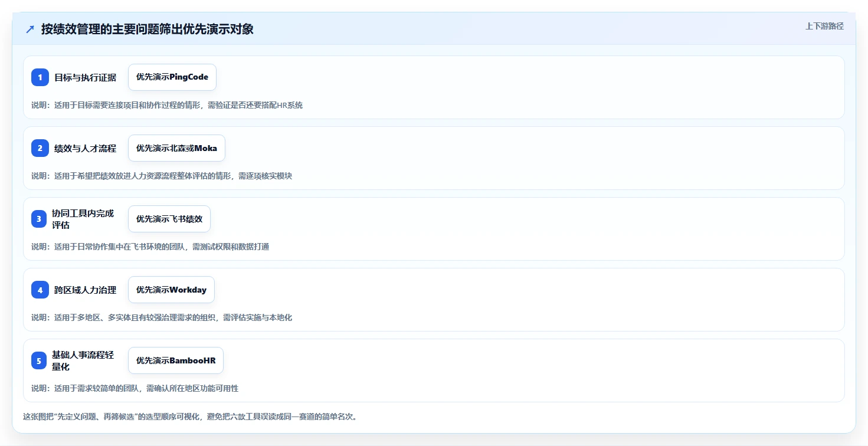
Task: Click number badge 5 for 基础人事流程轻量化
Action: (39, 360)
